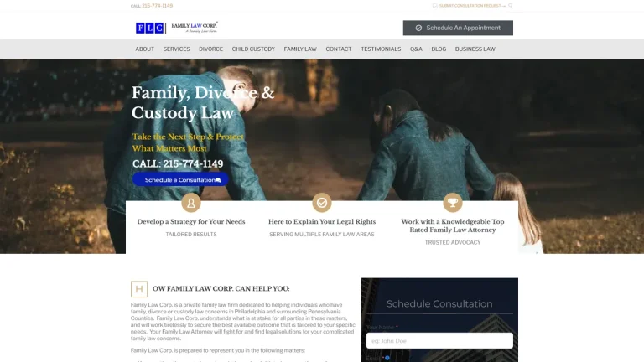
Task: Click the How Family Law Corp. Can Help heading
Action: (x=210, y=289)
